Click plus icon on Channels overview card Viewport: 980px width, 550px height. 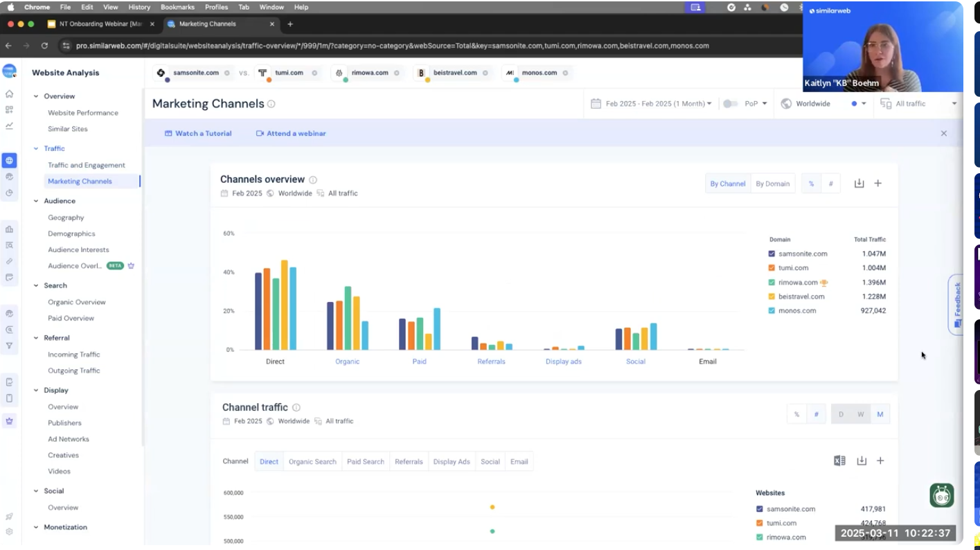878,184
